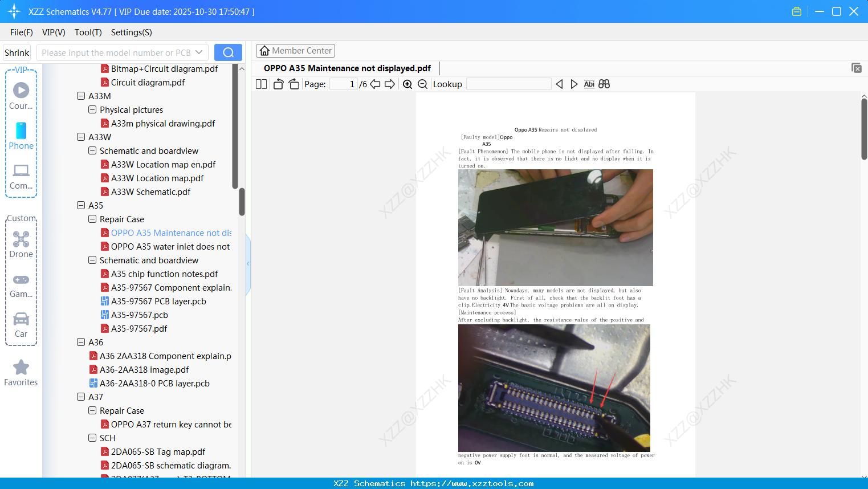Open the 2DA065-SB Tag map.pdf
868x489 pixels.
click(x=158, y=452)
